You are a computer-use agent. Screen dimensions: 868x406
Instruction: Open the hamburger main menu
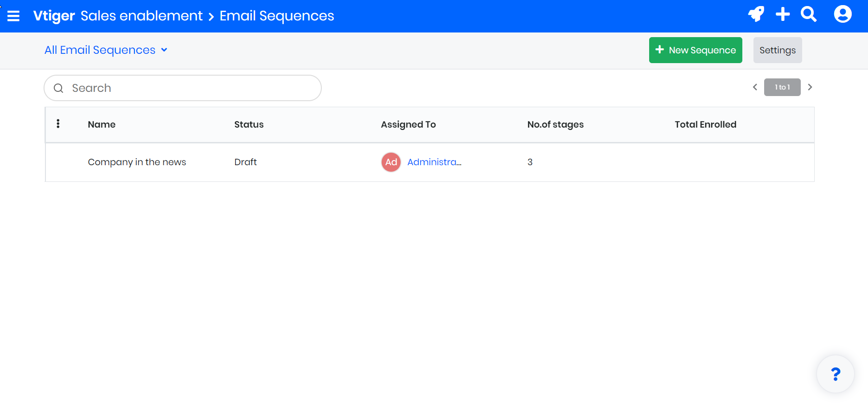click(x=13, y=16)
